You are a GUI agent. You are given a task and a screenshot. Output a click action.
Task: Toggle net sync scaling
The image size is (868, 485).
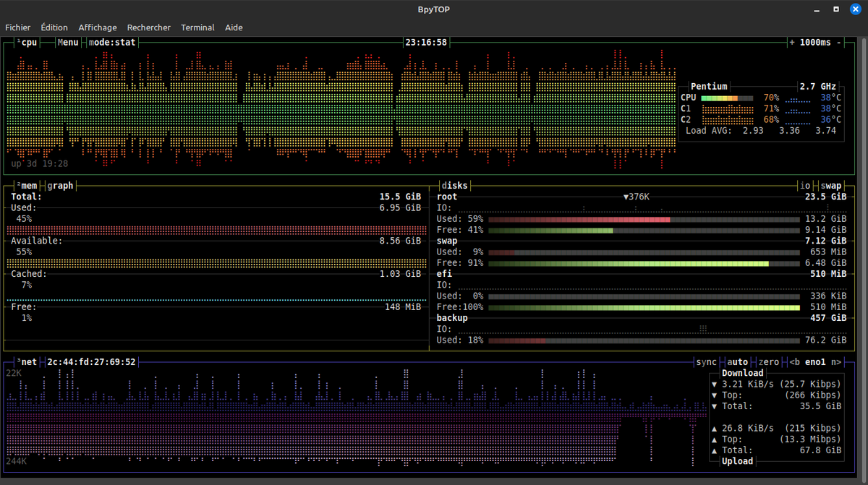click(706, 362)
